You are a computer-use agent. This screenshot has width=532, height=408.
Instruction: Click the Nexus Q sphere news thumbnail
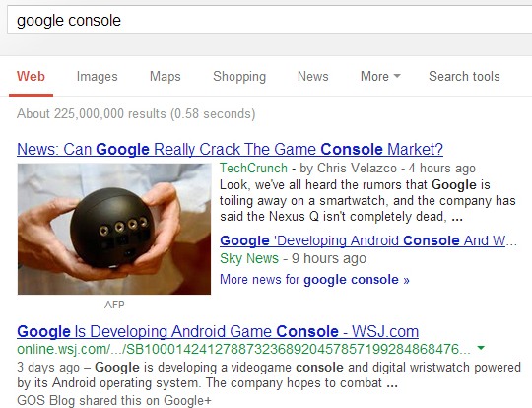114,229
